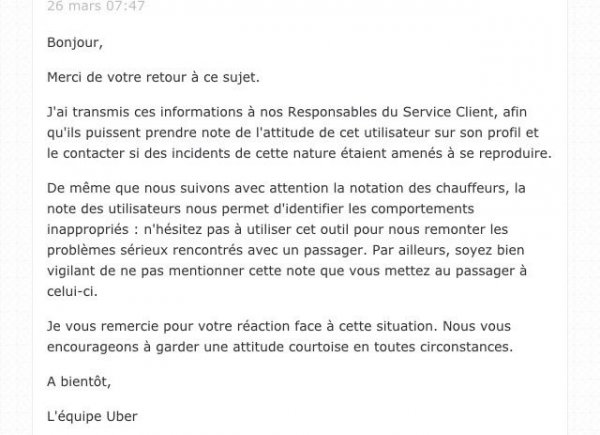Click the words attitude courtoise
The width and height of the screenshot is (600, 435).
tap(291, 347)
